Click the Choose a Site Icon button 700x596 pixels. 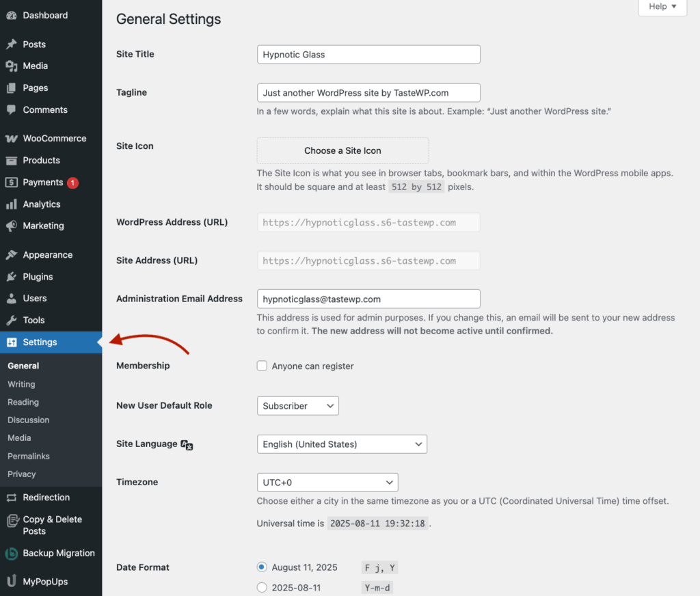(x=342, y=150)
